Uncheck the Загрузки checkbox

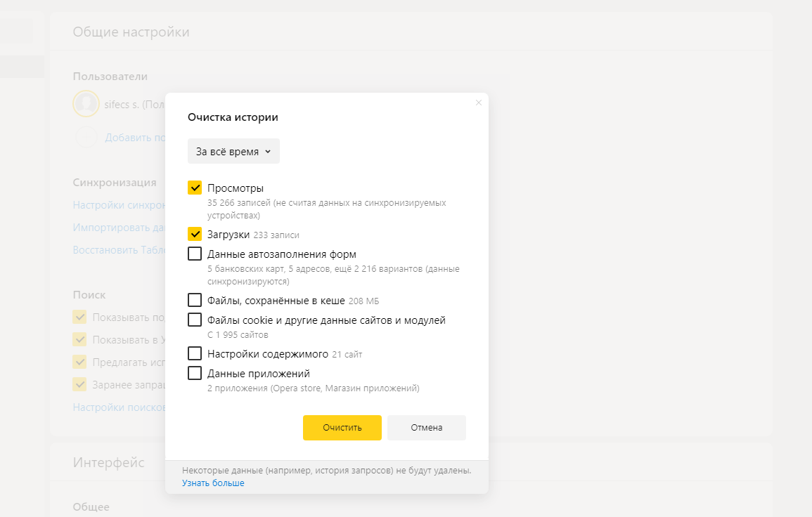[195, 234]
